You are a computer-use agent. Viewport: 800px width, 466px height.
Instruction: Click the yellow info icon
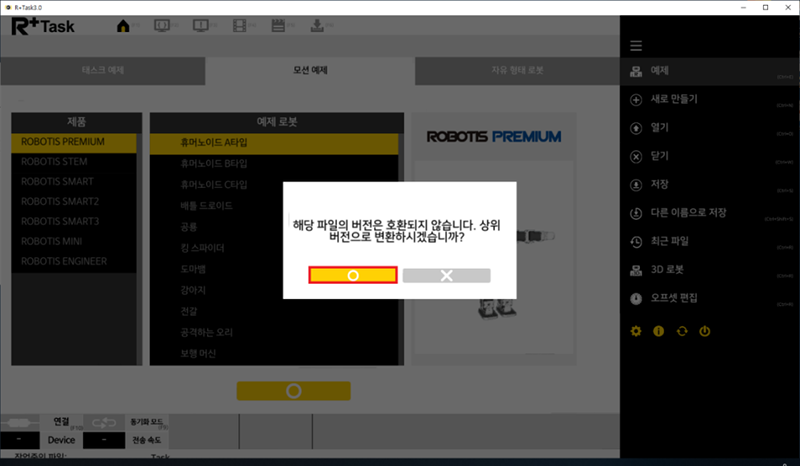[658, 331]
